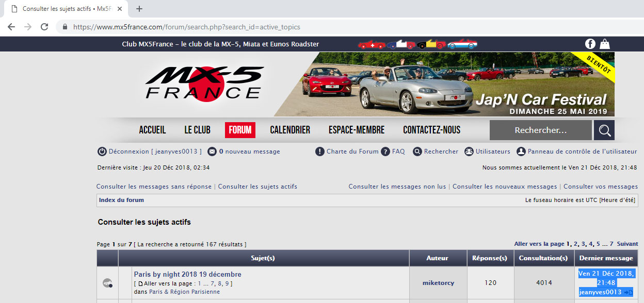
Task: Open Charte du Forum link
Action: tap(352, 151)
